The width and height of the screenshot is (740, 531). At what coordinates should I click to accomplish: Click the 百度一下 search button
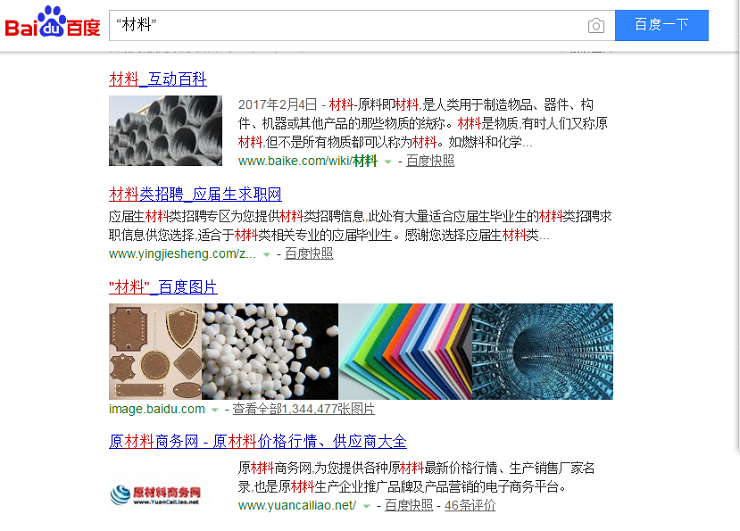[662, 25]
